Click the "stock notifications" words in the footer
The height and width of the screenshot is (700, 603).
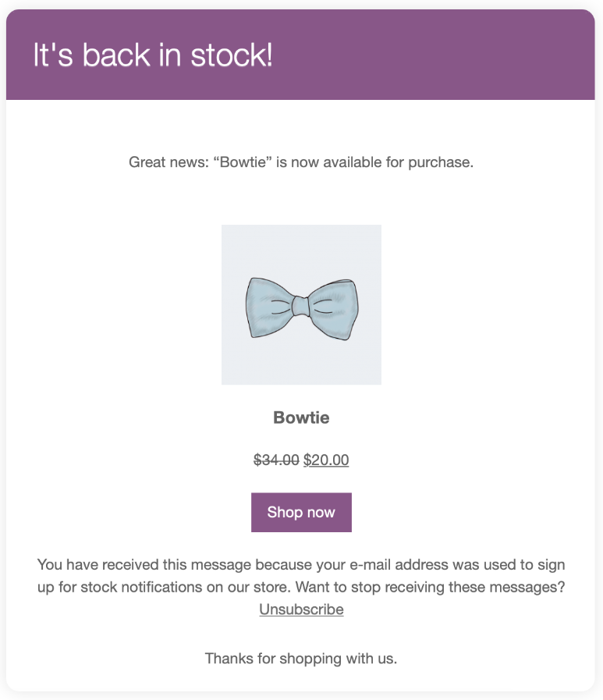pyautogui.click(x=151, y=587)
